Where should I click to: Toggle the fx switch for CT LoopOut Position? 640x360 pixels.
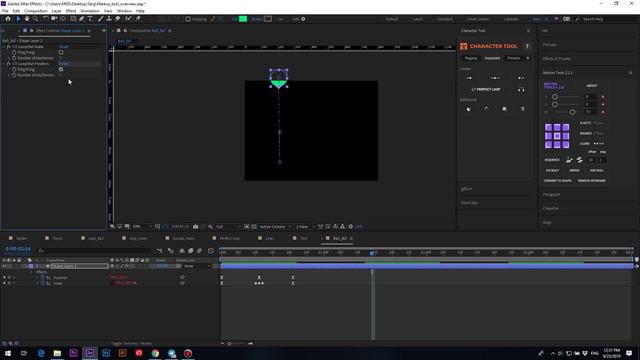click(9, 64)
